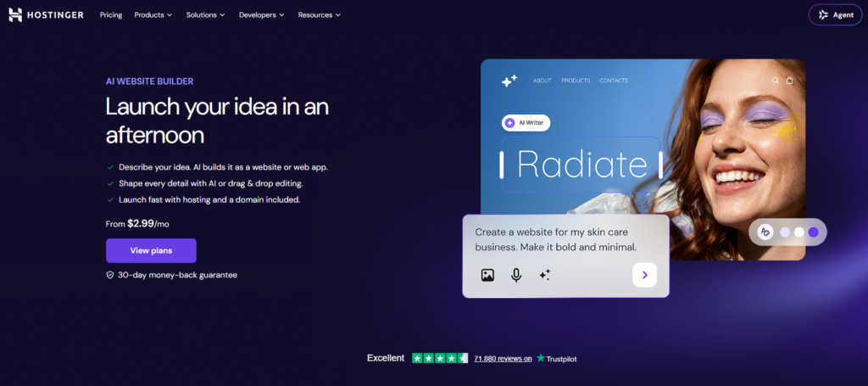The image size is (868, 386).
Task: Click the 'Launch your idea in an afternoon' heading
Action: point(217,120)
